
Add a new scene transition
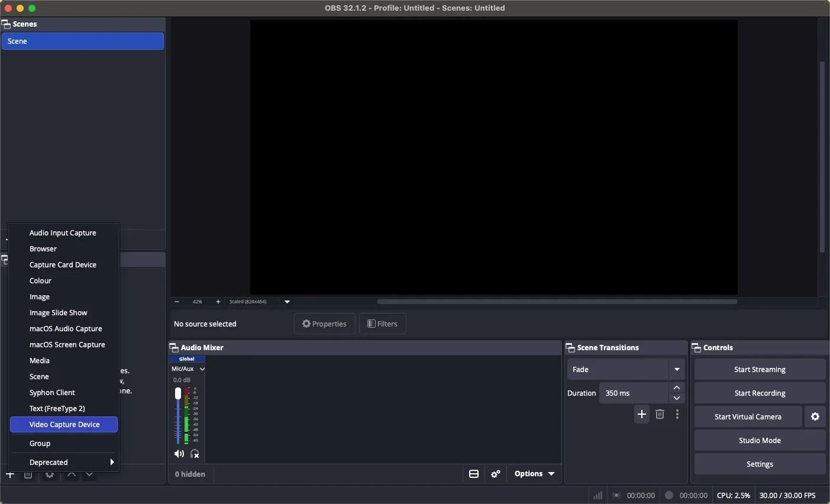point(642,414)
